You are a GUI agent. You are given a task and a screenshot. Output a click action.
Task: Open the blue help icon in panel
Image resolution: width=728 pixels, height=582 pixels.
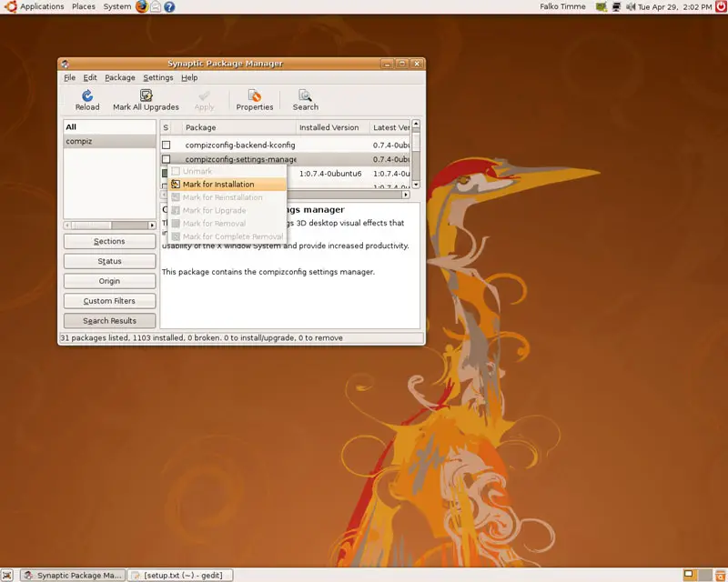tap(169, 6)
